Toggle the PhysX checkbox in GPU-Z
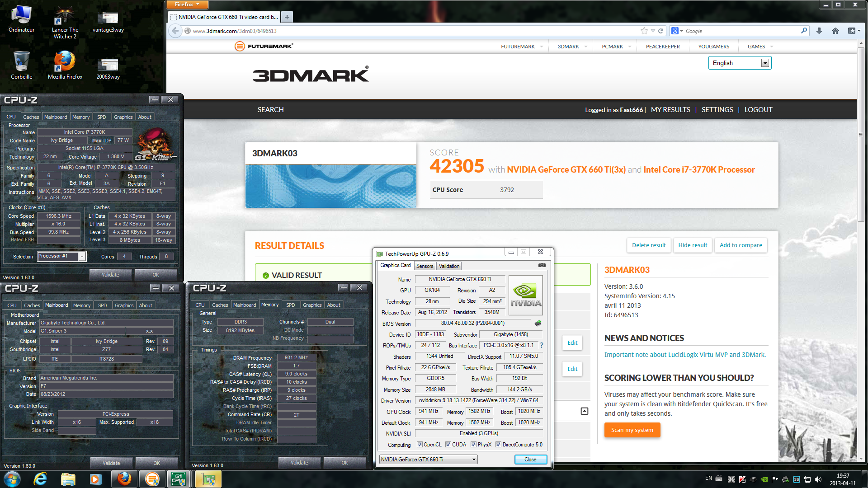The width and height of the screenshot is (868, 488). 473,444
